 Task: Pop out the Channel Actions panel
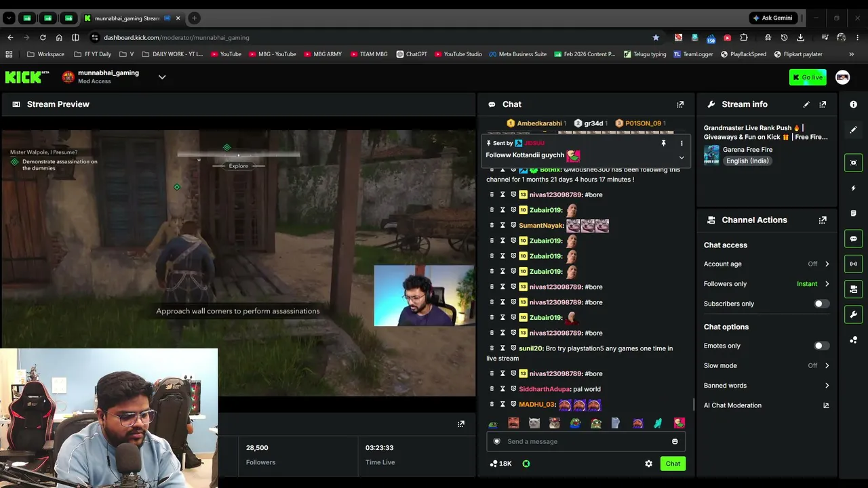pos(823,220)
